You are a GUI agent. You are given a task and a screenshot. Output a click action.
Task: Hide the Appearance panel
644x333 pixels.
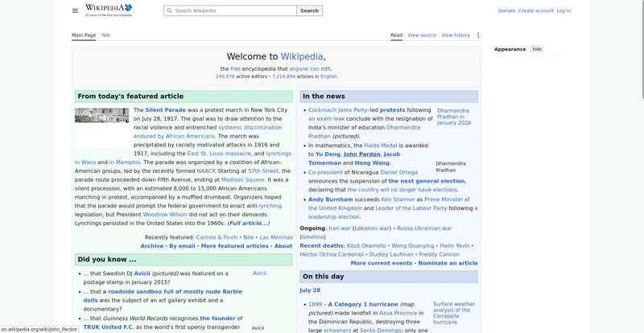(537, 49)
